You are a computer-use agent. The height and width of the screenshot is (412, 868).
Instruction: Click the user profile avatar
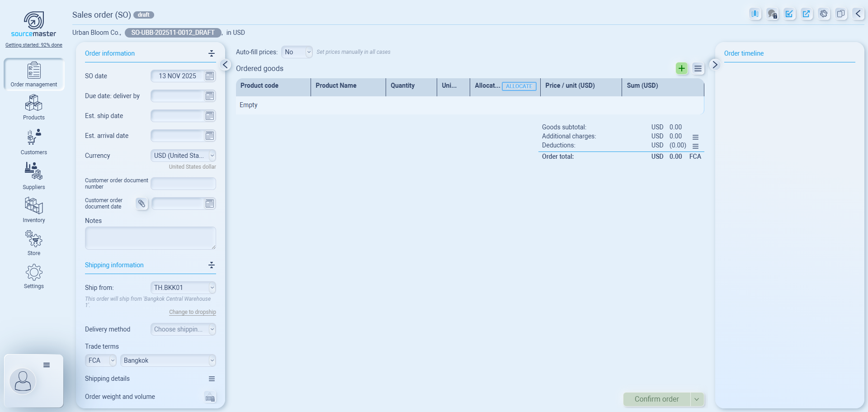23,381
